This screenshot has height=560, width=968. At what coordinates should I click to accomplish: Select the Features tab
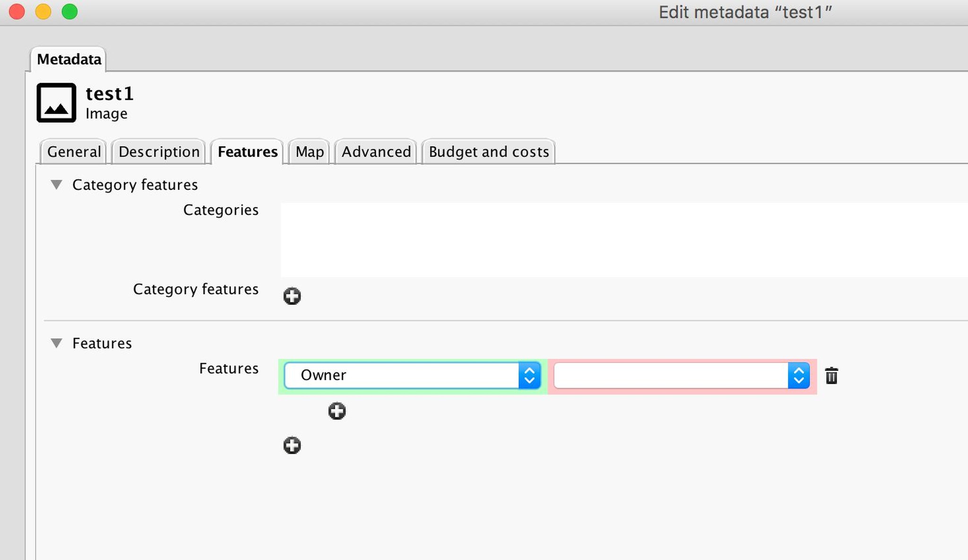[x=247, y=152]
